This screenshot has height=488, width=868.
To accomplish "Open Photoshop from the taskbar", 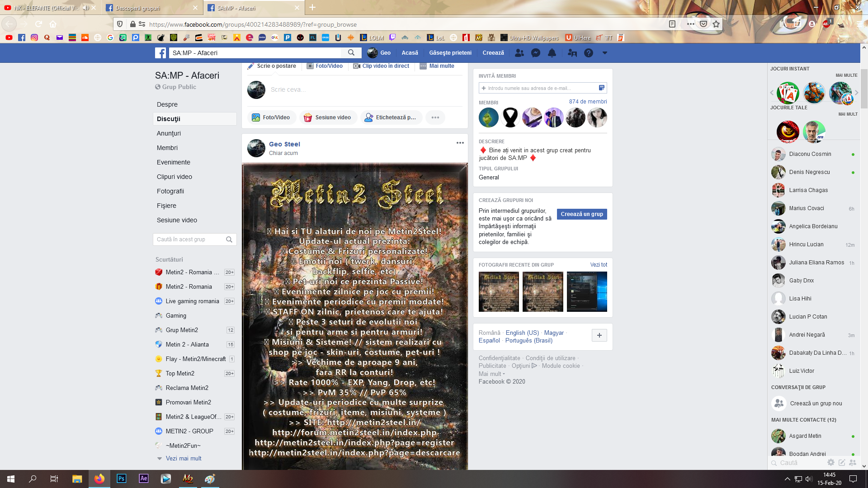I will [x=121, y=479].
